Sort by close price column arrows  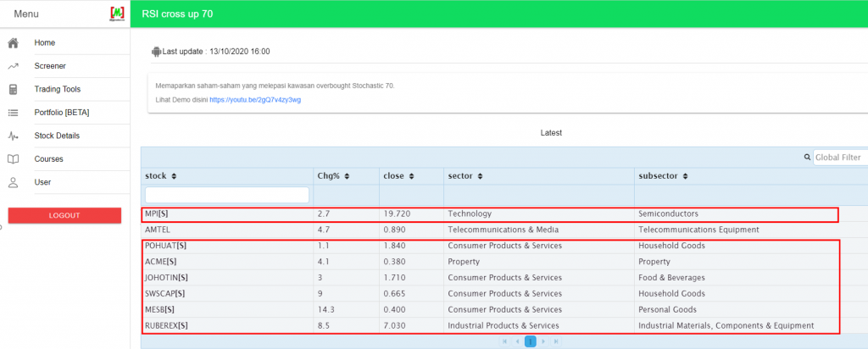[x=413, y=176]
